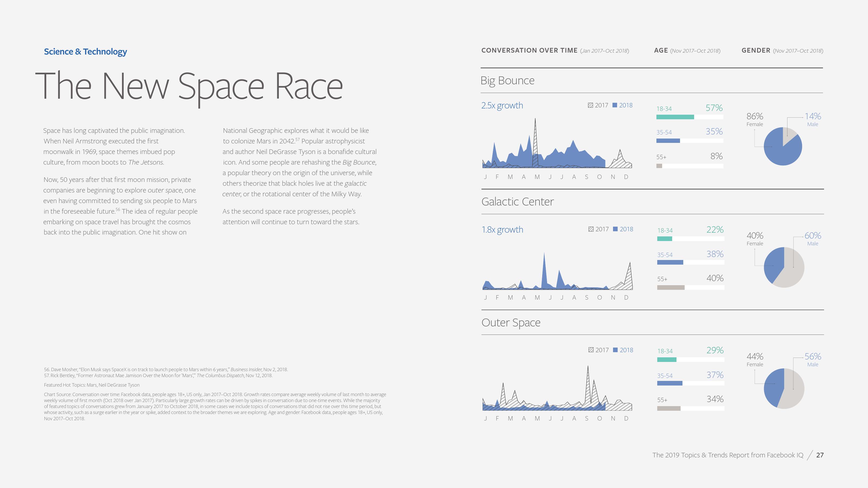Click the Science & Technology section heading
Screen dimensions: 868x488
(85, 52)
